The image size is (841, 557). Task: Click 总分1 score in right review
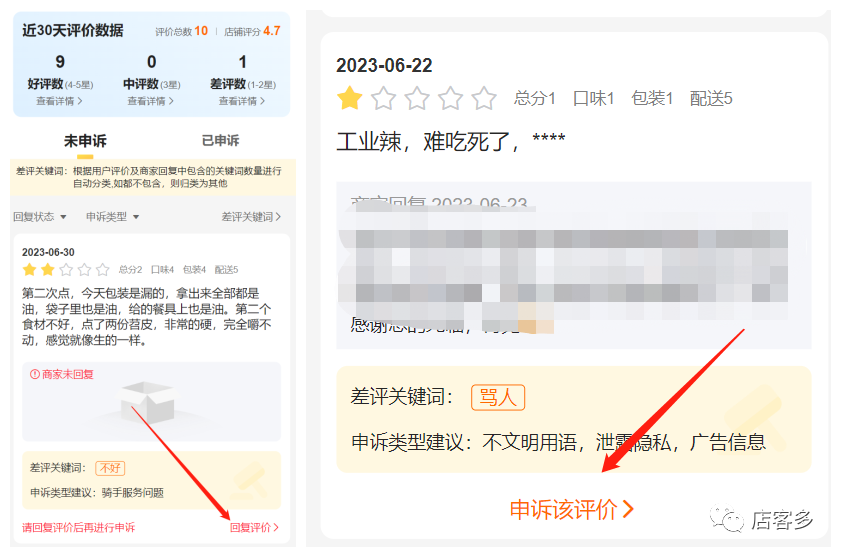click(534, 98)
